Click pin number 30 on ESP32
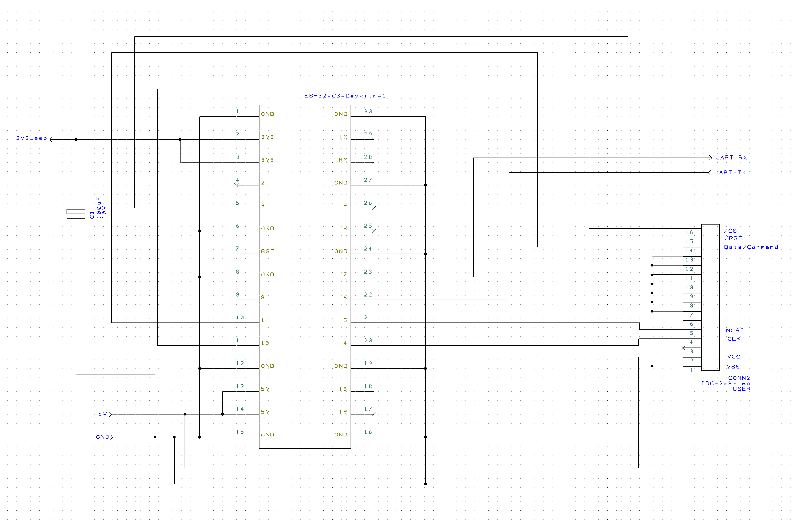 368,112
